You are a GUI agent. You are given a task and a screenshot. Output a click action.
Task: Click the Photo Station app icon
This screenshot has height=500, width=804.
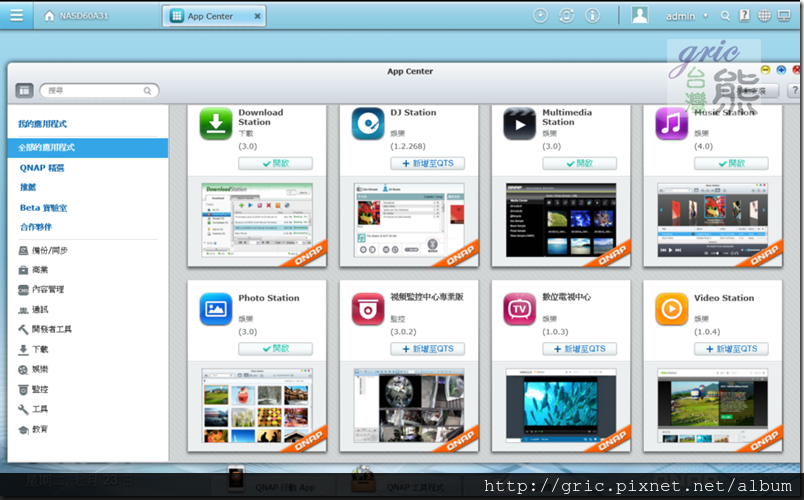point(216,309)
